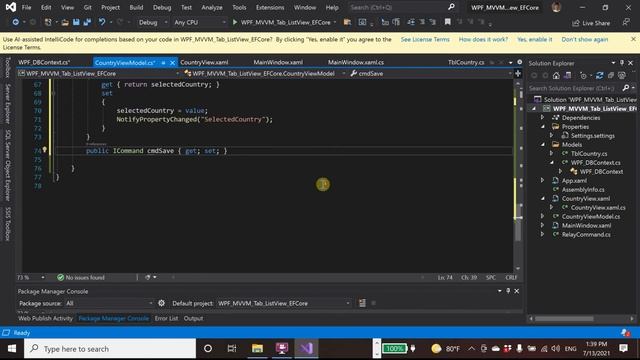Open the Any CPU platform dropdown

coord(200,22)
